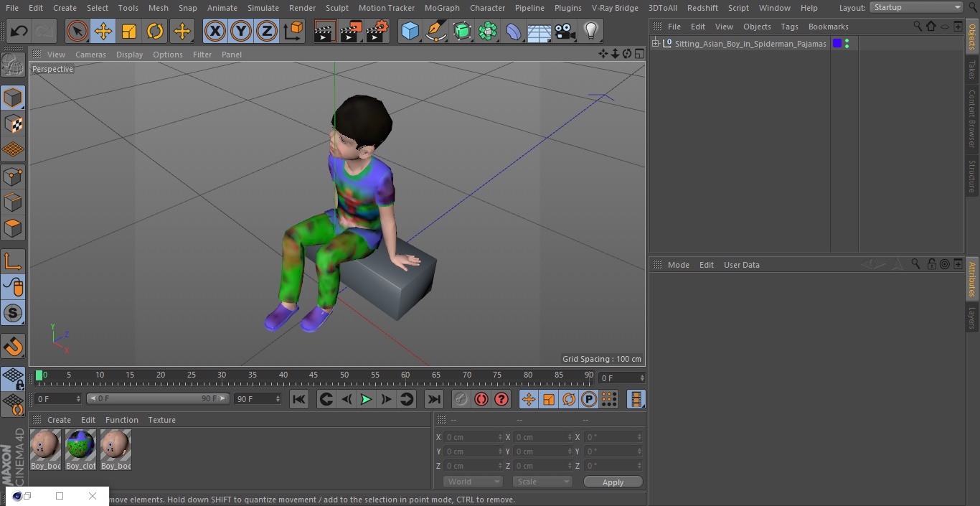Activate the Scale tool
Screen dimensions: 980x506
tap(129, 31)
